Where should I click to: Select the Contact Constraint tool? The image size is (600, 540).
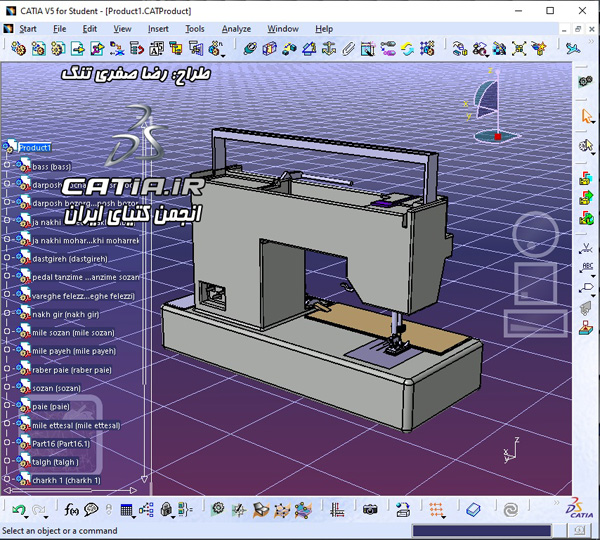[270, 49]
